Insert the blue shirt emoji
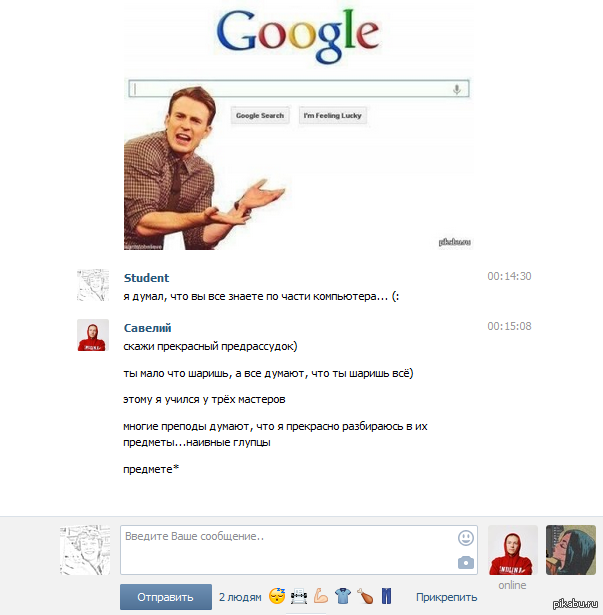The image size is (603, 615). [x=343, y=596]
